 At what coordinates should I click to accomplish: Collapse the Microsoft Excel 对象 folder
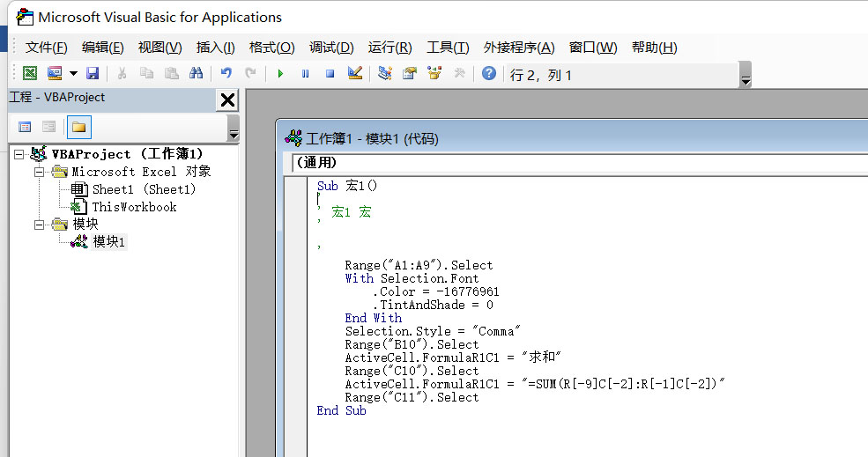coord(39,172)
